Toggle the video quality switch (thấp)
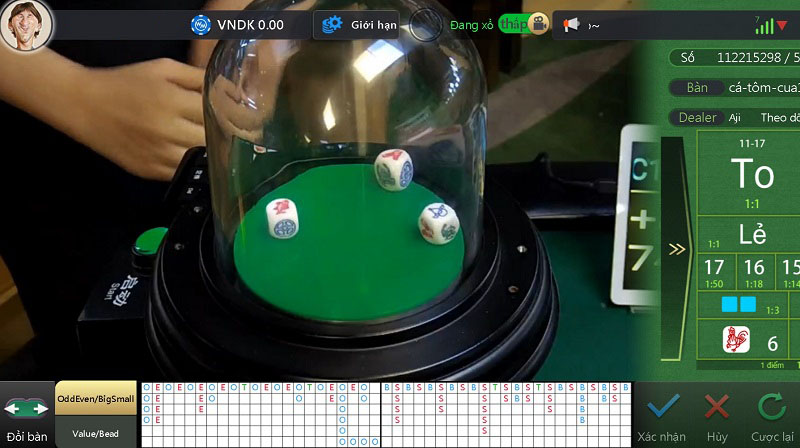800x448 pixels. point(513,24)
